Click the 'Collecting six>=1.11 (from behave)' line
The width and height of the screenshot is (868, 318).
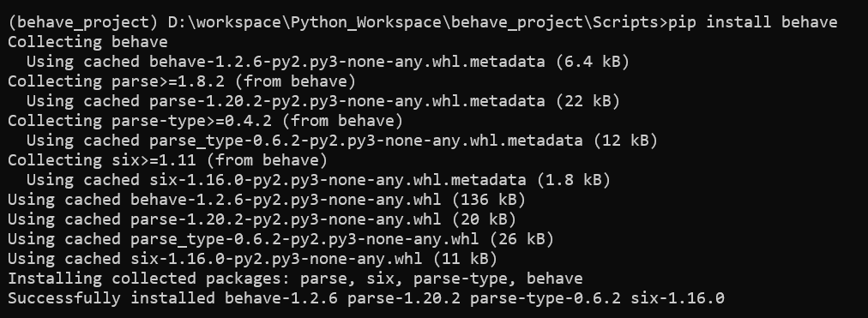point(168,160)
